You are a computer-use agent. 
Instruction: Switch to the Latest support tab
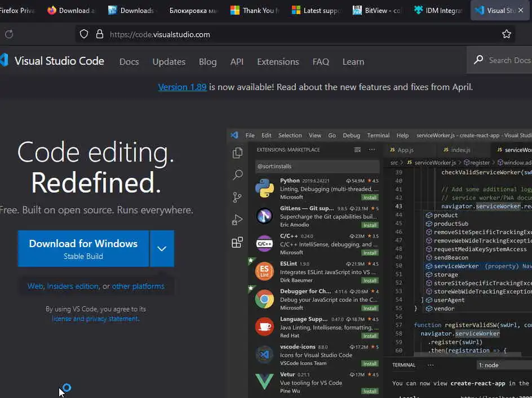(316, 11)
